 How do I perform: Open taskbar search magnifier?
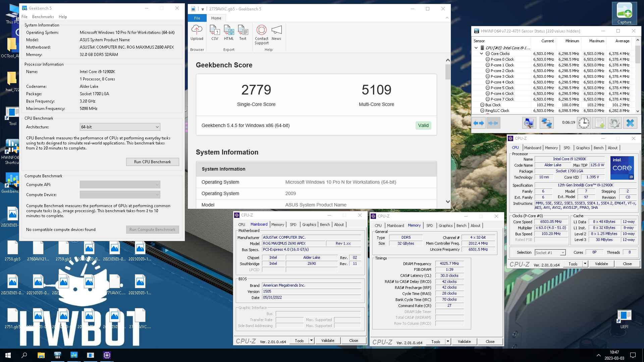click(x=24, y=355)
